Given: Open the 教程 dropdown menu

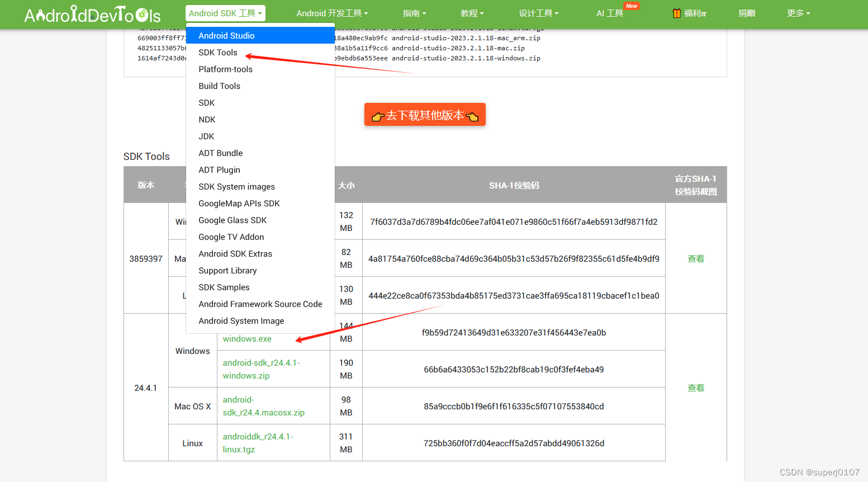Looking at the screenshot, I should (x=472, y=13).
